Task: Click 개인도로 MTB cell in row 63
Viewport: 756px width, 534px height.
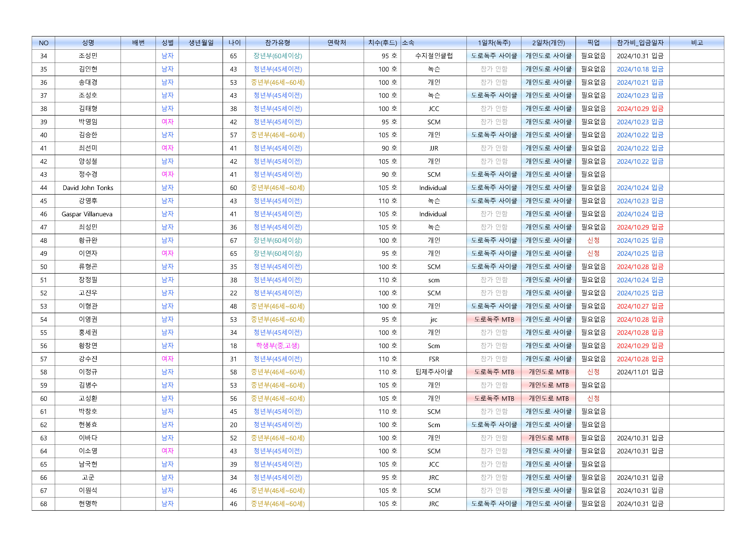Action: pos(549,438)
